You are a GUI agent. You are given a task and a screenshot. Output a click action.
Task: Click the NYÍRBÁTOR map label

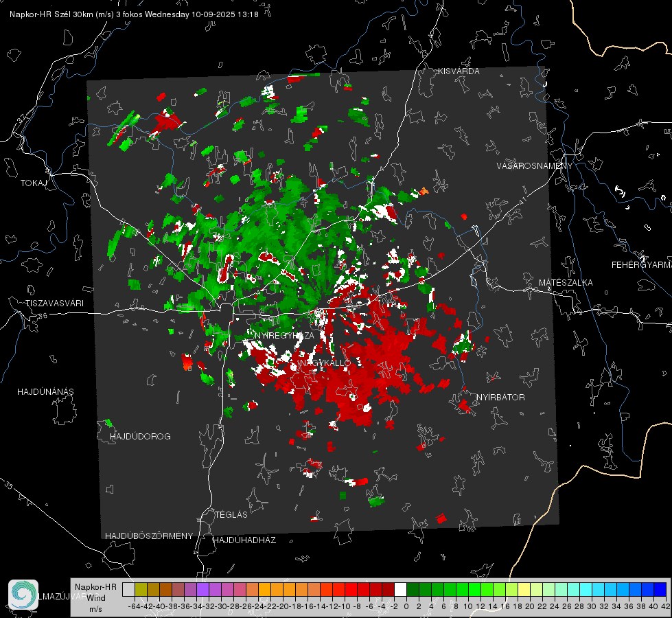click(x=500, y=398)
